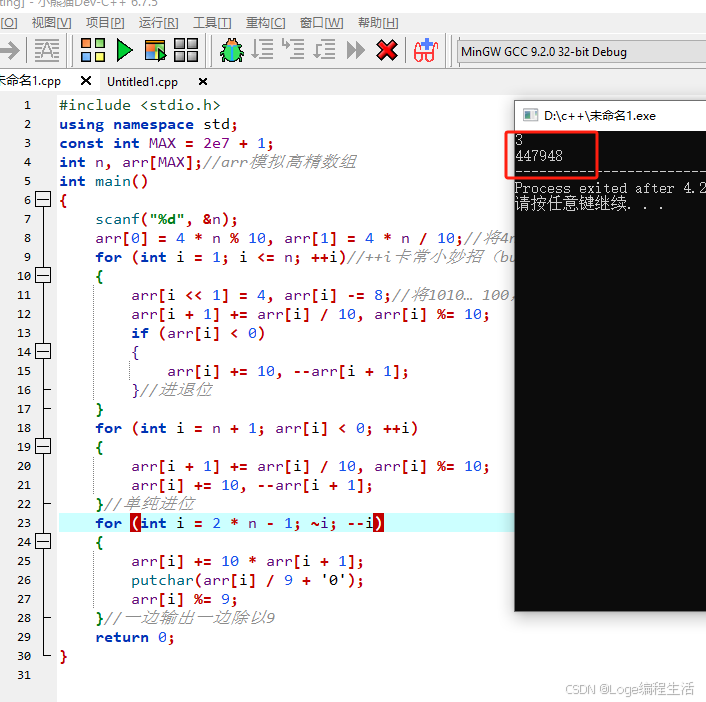Collapse the for-loop fold at line 19
The height and width of the screenshot is (702, 706).
[43, 446]
